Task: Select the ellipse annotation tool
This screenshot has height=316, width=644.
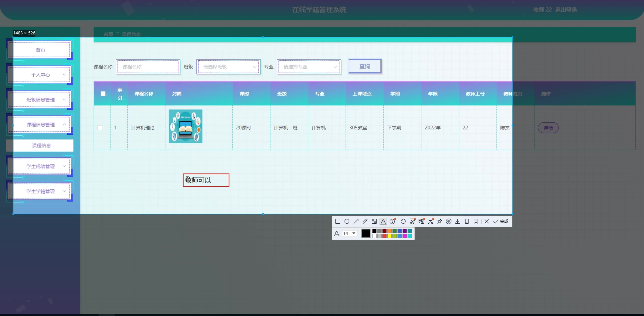Action: pyautogui.click(x=347, y=221)
